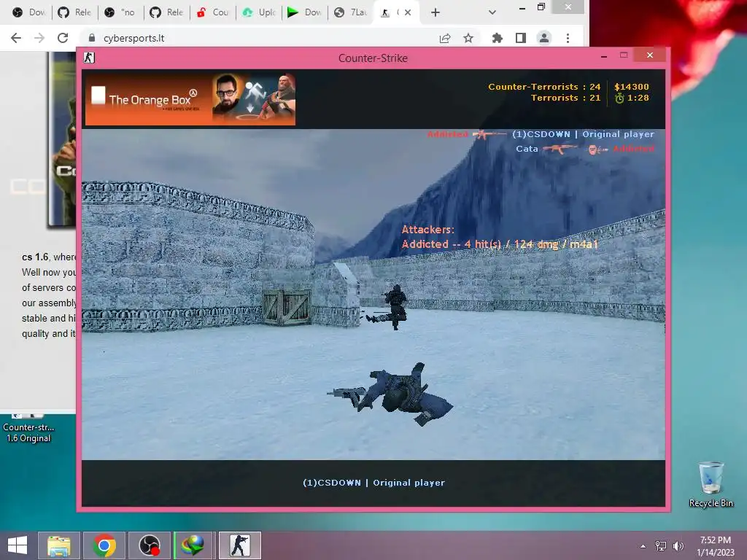Click the $14300 money value
747x560 pixels.
pyautogui.click(x=632, y=87)
